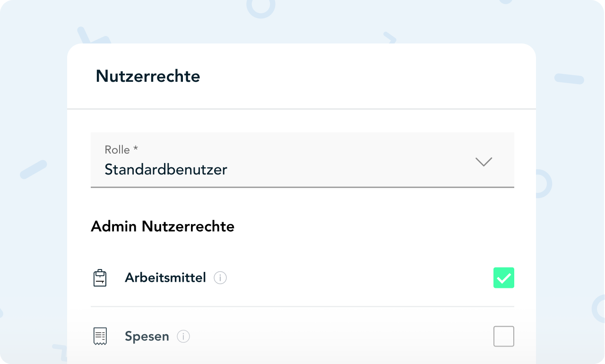Viewport: 605px width, 364px height.
Task: Uncheck the Arbeitsmittel admin right checkbox
Action: (503, 278)
